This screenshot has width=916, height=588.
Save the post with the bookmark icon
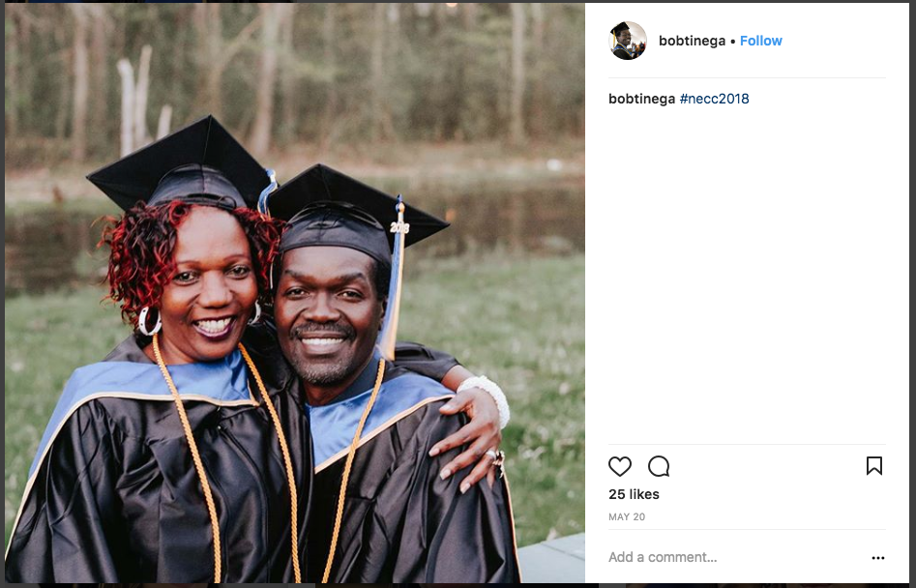[874, 466]
